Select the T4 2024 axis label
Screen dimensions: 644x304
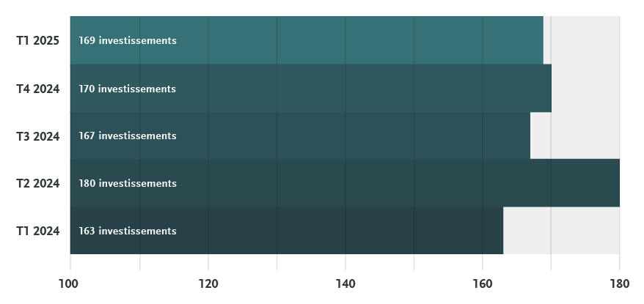tap(38, 89)
